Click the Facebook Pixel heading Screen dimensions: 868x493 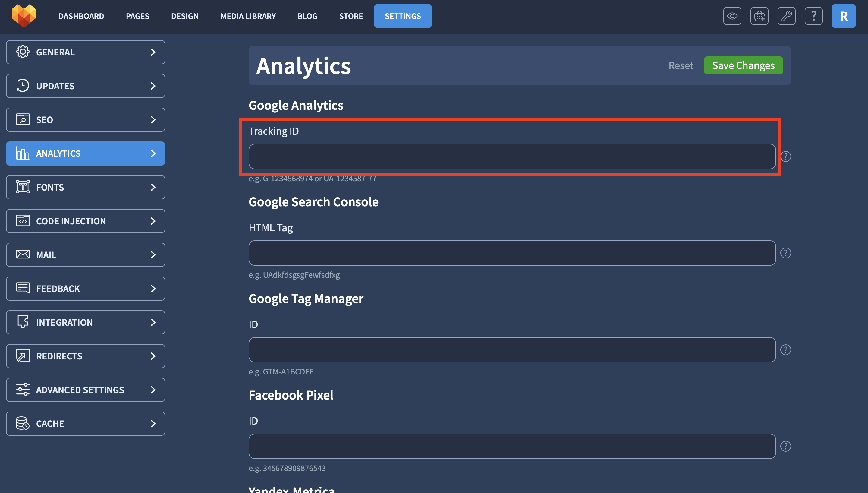[x=291, y=395]
